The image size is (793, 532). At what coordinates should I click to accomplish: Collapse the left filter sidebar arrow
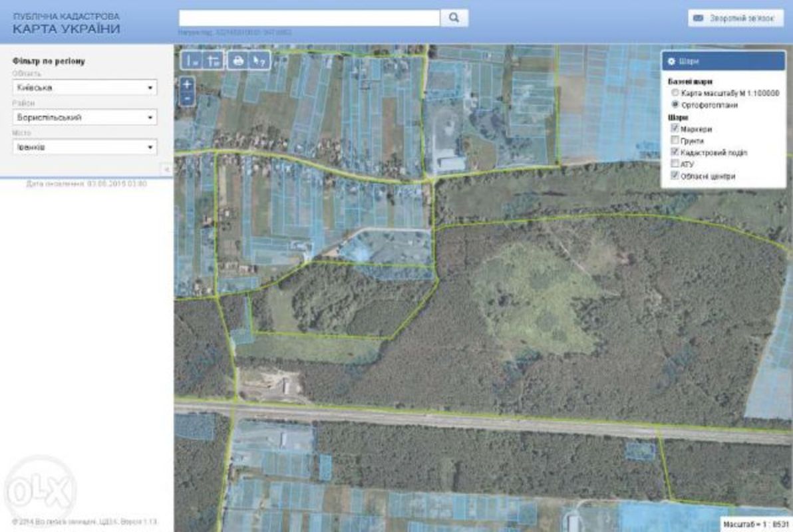tap(166, 170)
